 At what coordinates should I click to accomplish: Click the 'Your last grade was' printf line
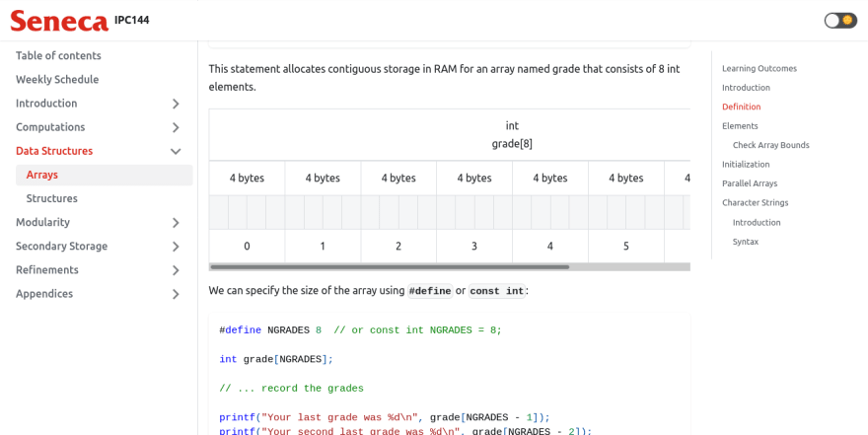[385, 417]
